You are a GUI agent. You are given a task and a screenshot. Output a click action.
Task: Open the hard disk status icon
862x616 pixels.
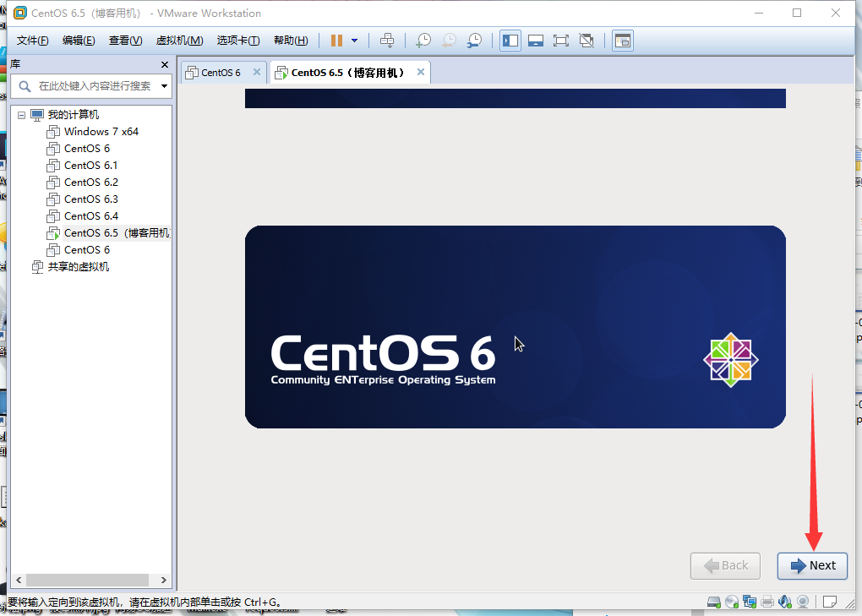(714, 601)
